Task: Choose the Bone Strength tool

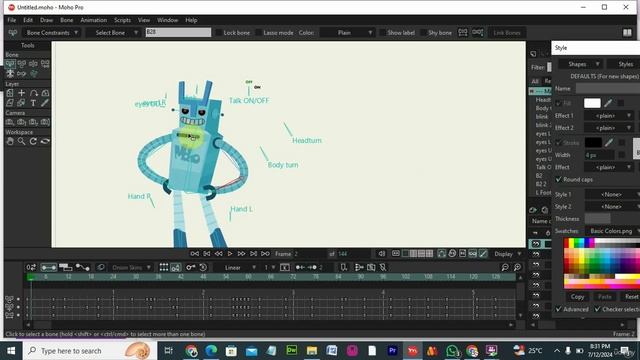Action: click(x=10, y=73)
